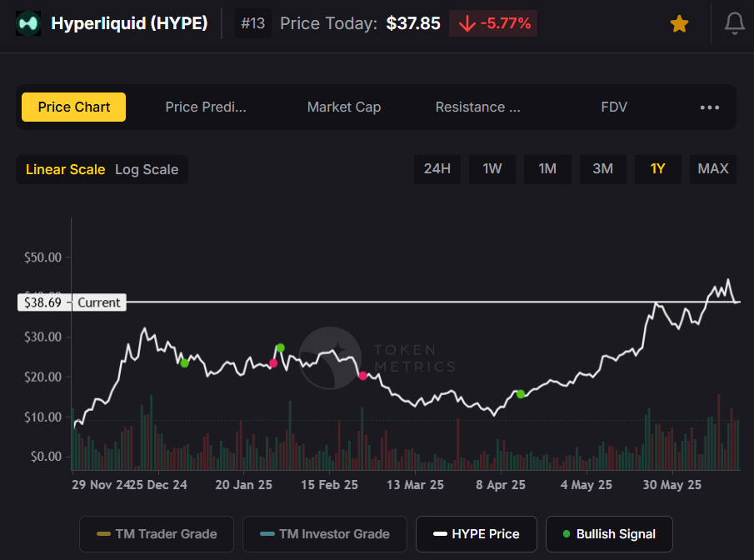Toggle the TM Trader Grade legend

coord(157,534)
